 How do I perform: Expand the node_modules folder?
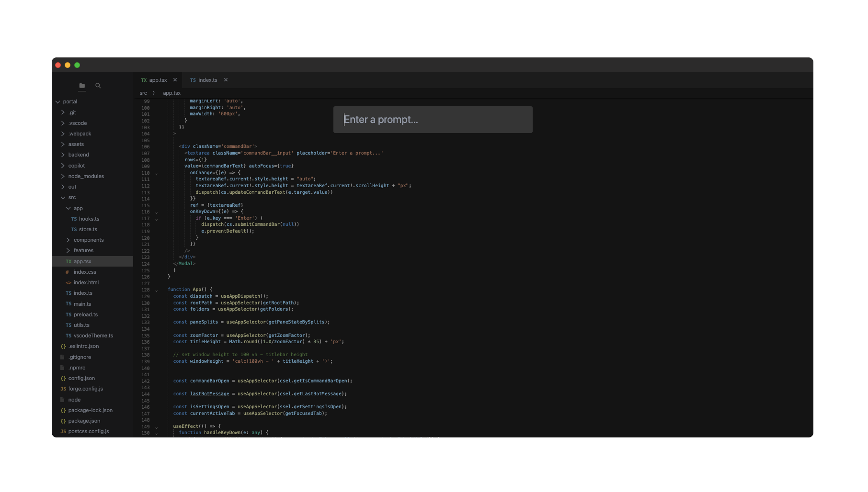click(63, 176)
